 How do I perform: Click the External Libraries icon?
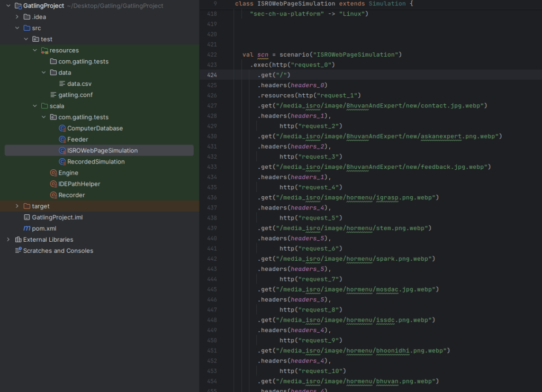[19, 240]
